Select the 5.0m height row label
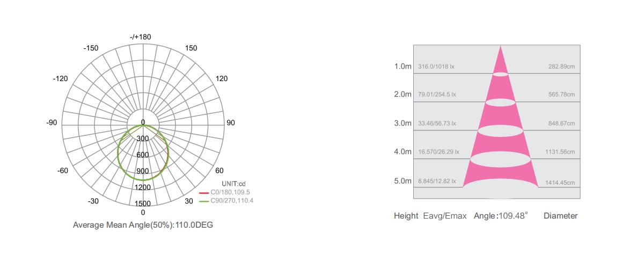This screenshot has width=644, height=254. pos(402,181)
